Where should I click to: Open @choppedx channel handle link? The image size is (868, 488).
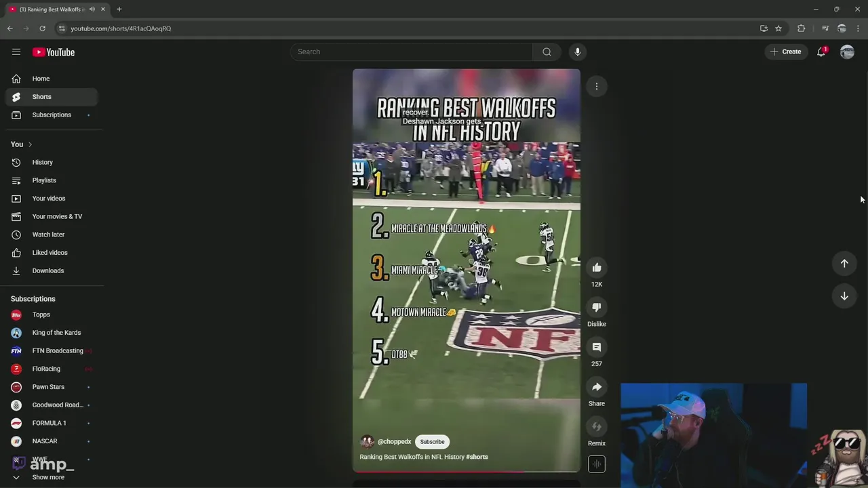coord(395,442)
